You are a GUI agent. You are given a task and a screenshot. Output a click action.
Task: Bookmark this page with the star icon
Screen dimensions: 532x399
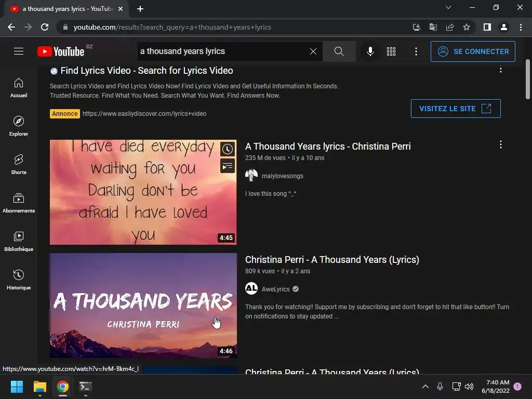pos(467,27)
